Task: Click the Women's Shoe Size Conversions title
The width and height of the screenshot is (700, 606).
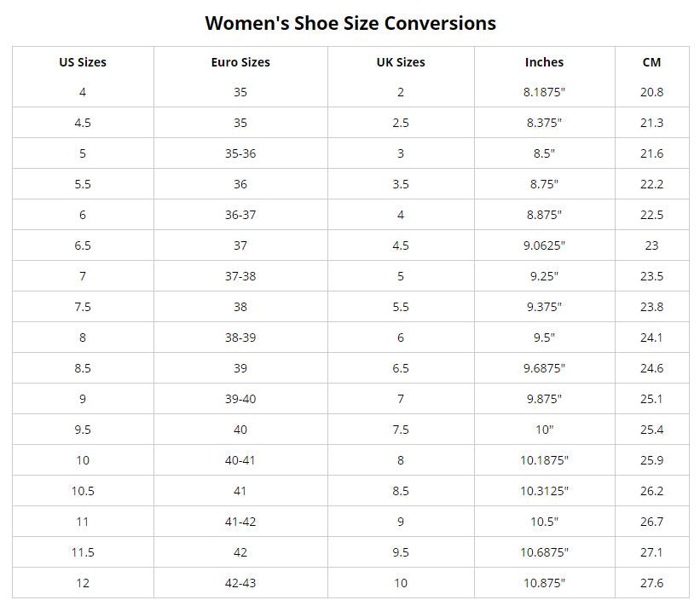Action: pyautogui.click(x=350, y=23)
